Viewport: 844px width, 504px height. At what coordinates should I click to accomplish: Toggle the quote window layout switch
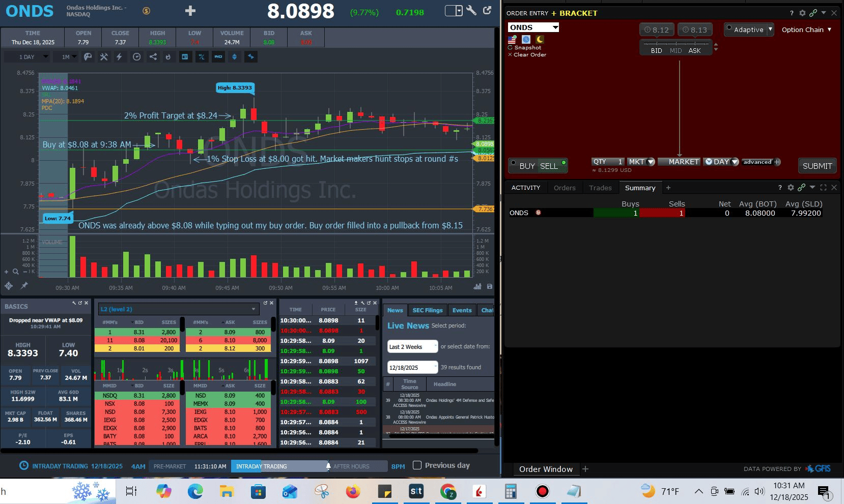pyautogui.click(x=454, y=11)
